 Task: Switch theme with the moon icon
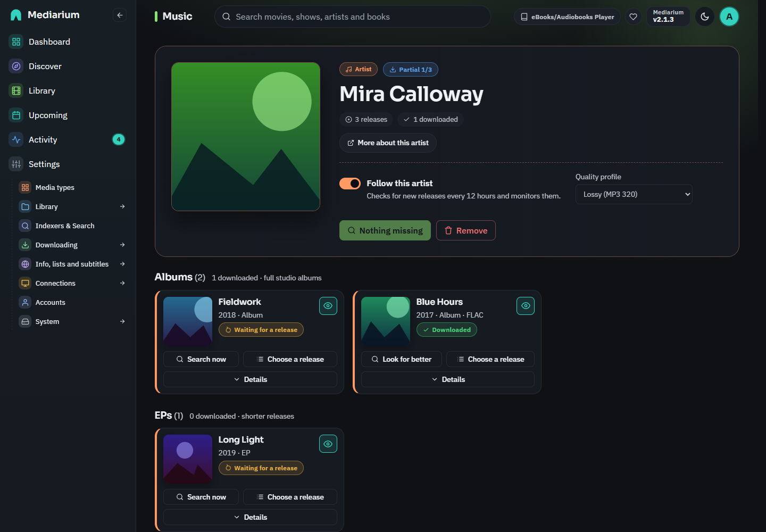point(705,16)
